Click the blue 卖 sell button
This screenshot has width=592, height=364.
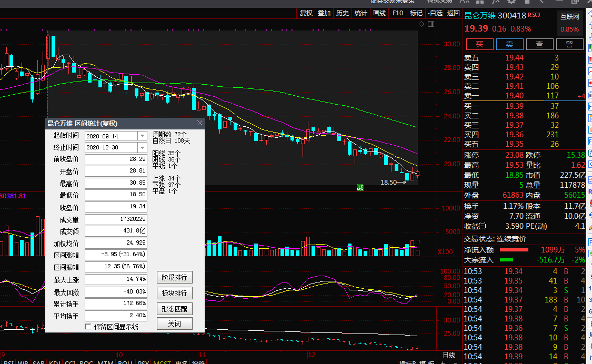[x=510, y=44]
